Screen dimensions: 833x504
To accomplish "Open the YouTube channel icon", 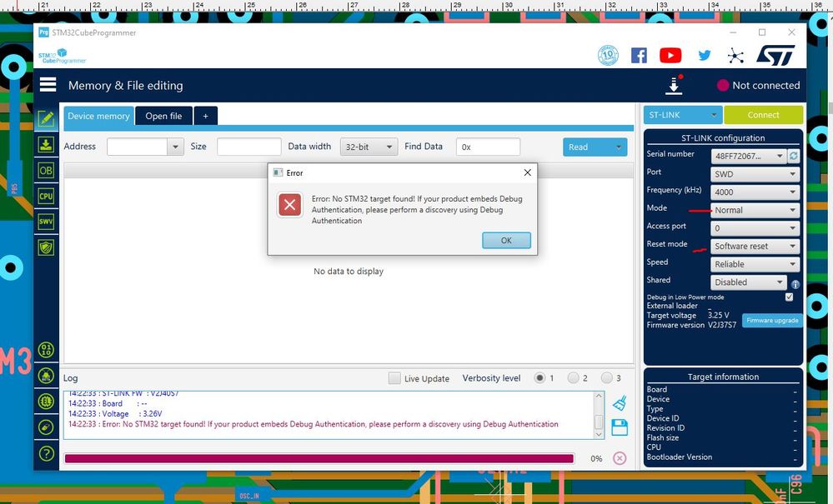I will (670, 55).
